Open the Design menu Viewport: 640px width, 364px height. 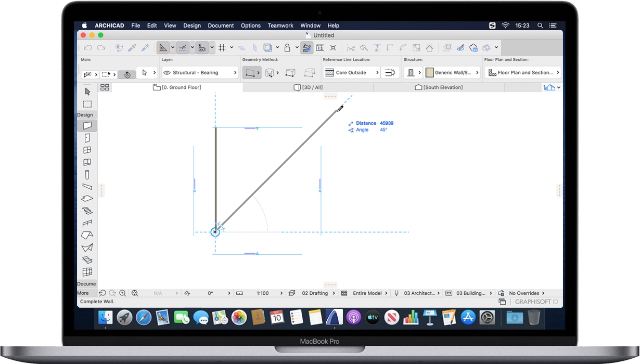[192, 25]
